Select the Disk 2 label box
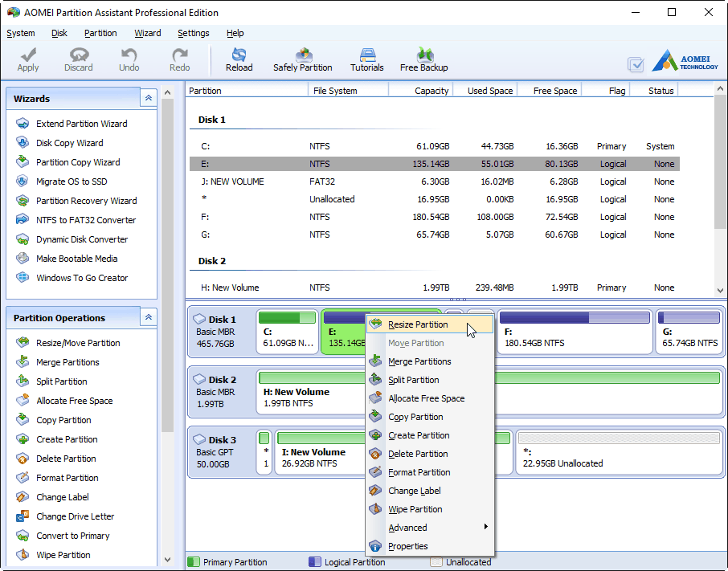 click(x=222, y=391)
